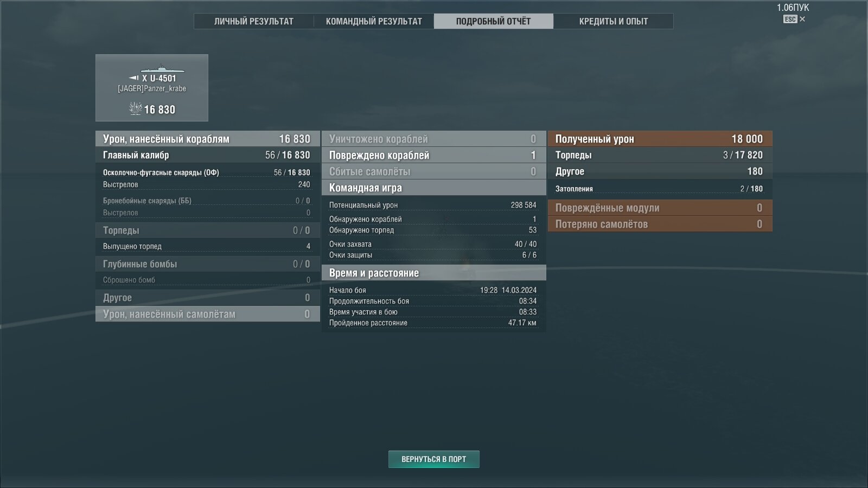Open the Кредиты и опыт tab
The height and width of the screenshot is (488, 868).
614,21
